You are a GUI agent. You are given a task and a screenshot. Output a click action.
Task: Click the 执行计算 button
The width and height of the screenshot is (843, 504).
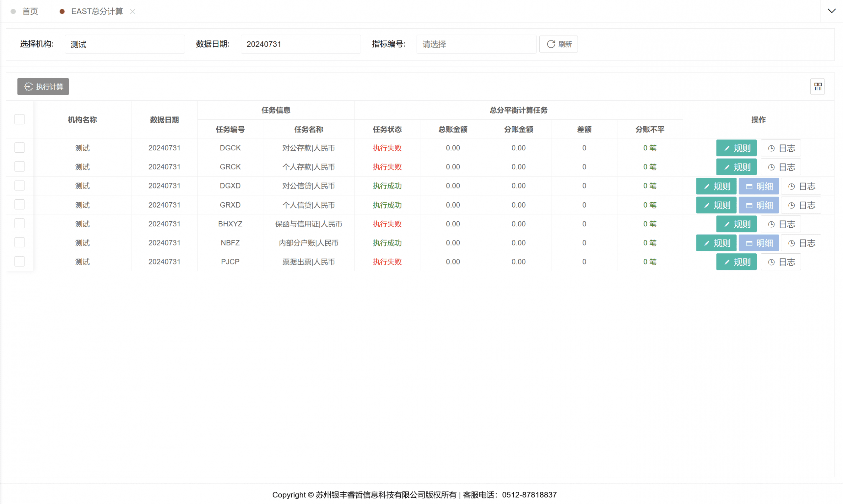point(43,87)
